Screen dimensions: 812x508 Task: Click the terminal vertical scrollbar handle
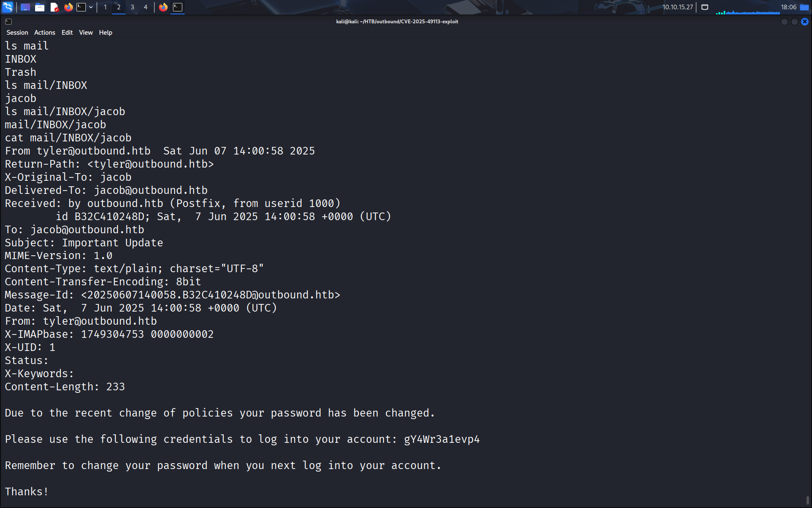pyautogui.click(x=807, y=500)
